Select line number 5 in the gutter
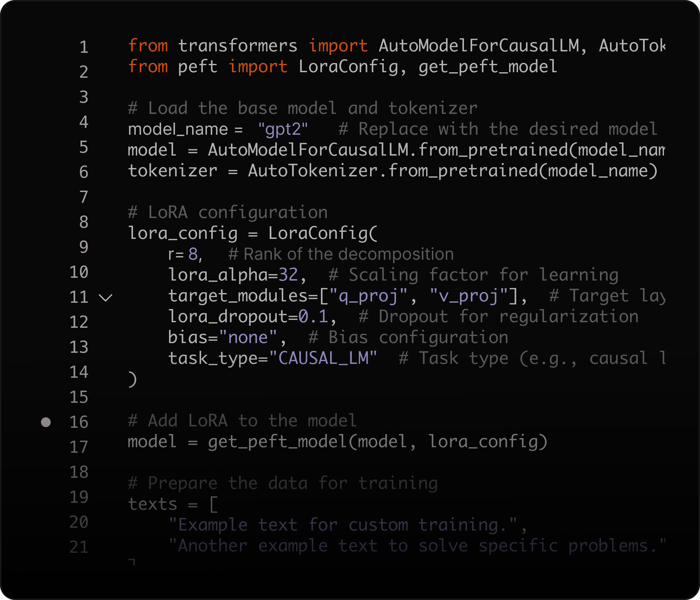 click(x=84, y=147)
